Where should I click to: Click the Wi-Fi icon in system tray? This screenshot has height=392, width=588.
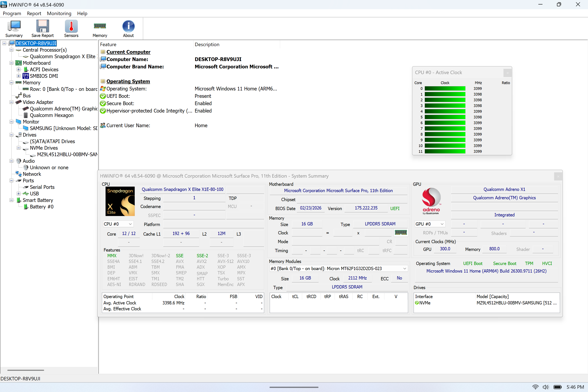535,387
